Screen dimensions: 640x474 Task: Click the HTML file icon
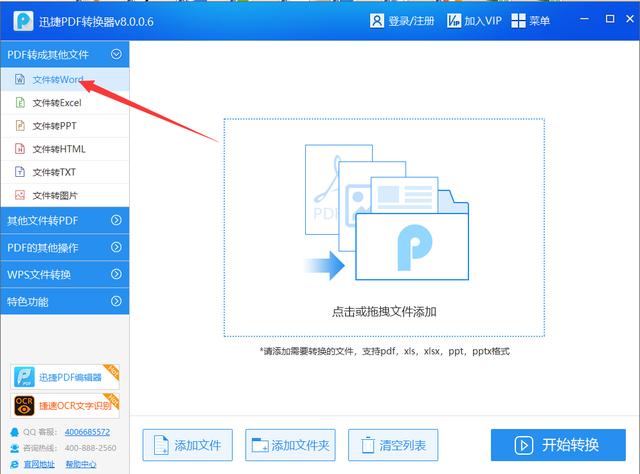[20, 149]
